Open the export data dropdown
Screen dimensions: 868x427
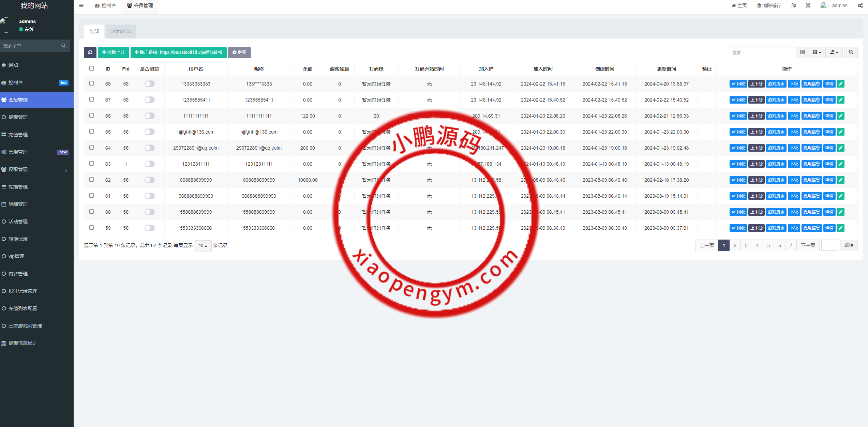834,52
